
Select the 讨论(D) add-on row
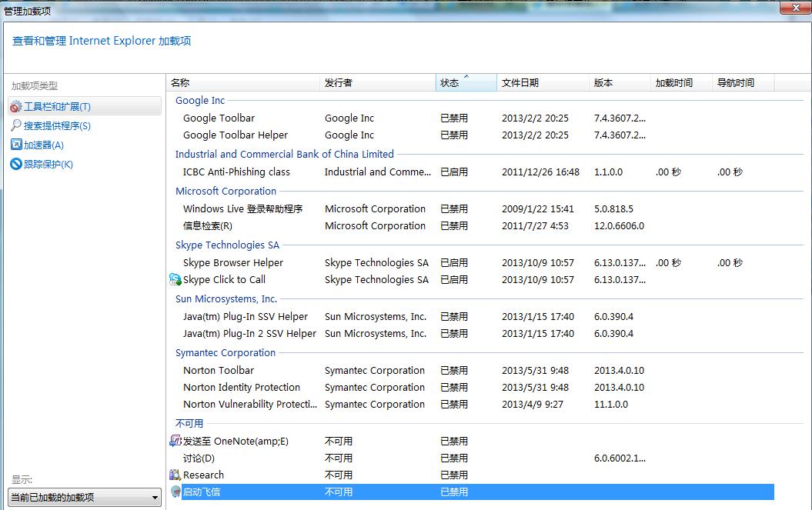pyautogui.click(x=199, y=458)
